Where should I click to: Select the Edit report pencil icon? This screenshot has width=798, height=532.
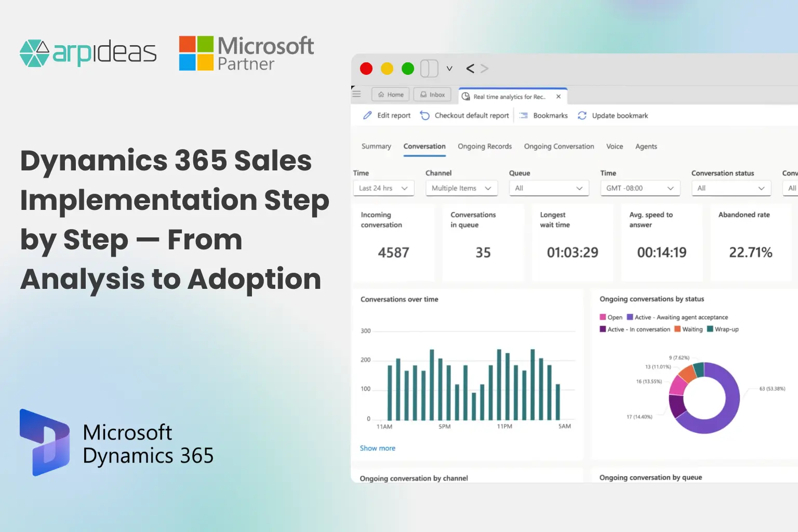point(367,115)
